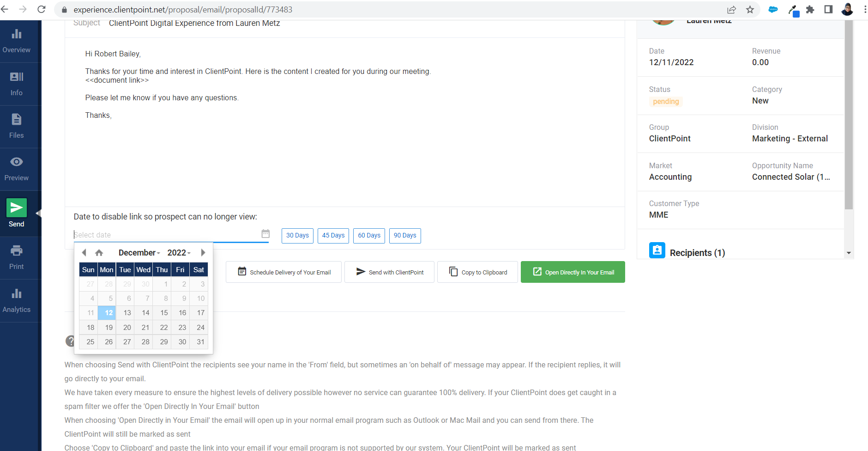Image resolution: width=868 pixels, height=451 pixels.
Task: Click the Accounting market value
Action: pyautogui.click(x=670, y=177)
